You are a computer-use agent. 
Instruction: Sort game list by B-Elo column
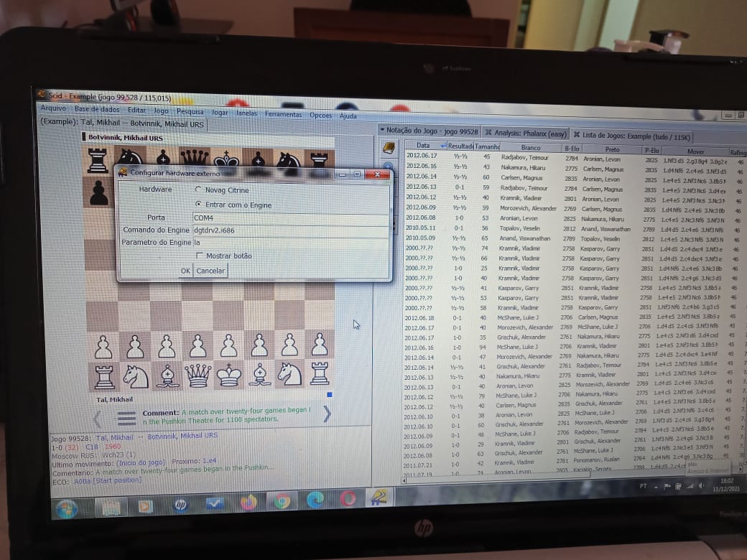[572, 149]
